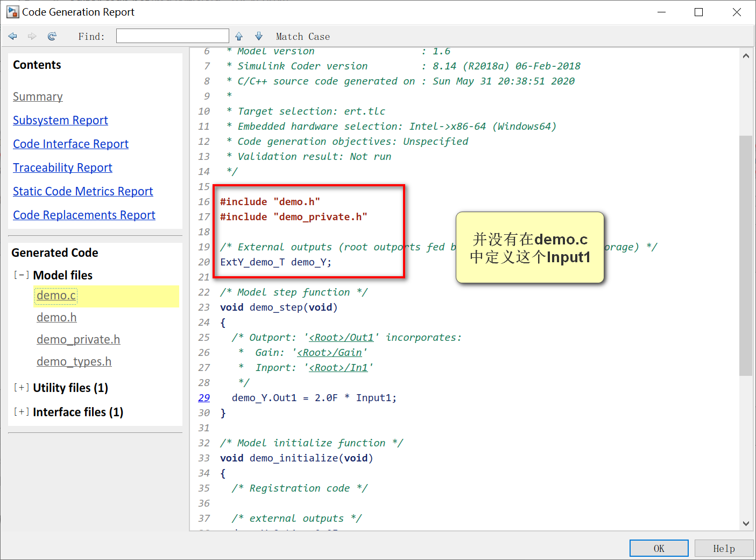Click the 'ExtY_demo_T demo_Y;' declaration line

click(x=276, y=262)
